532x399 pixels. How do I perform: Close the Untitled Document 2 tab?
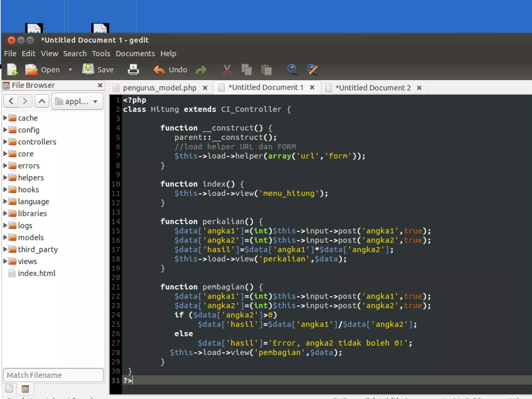419,88
